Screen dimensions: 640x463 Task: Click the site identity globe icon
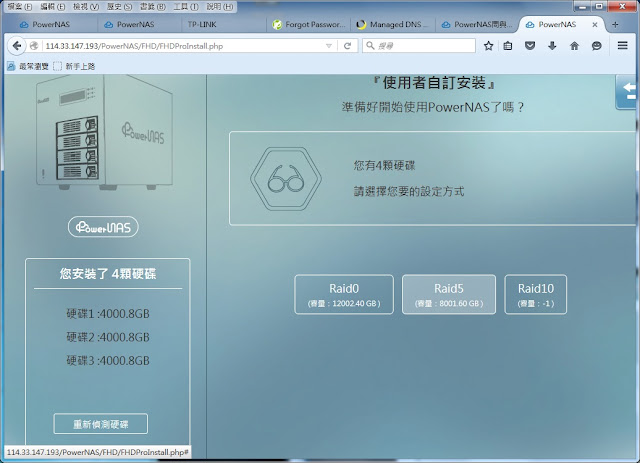pyautogui.click(x=34, y=46)
